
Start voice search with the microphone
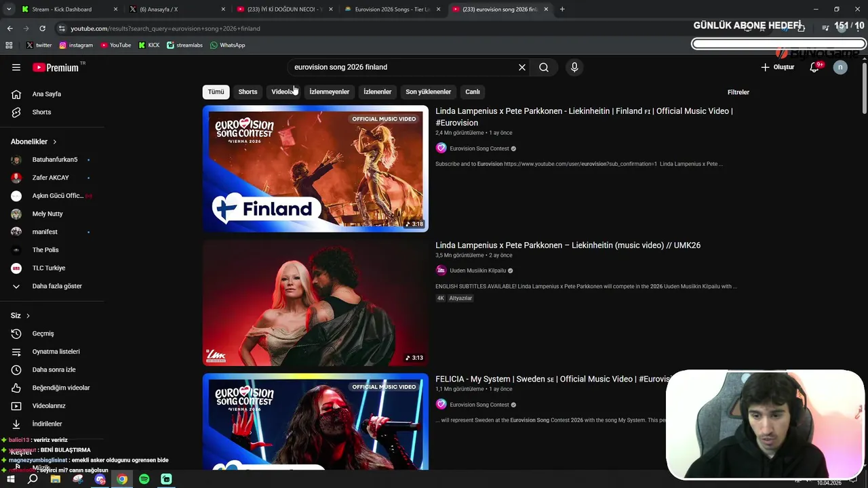pyautogui.click(x=574, y=67)
